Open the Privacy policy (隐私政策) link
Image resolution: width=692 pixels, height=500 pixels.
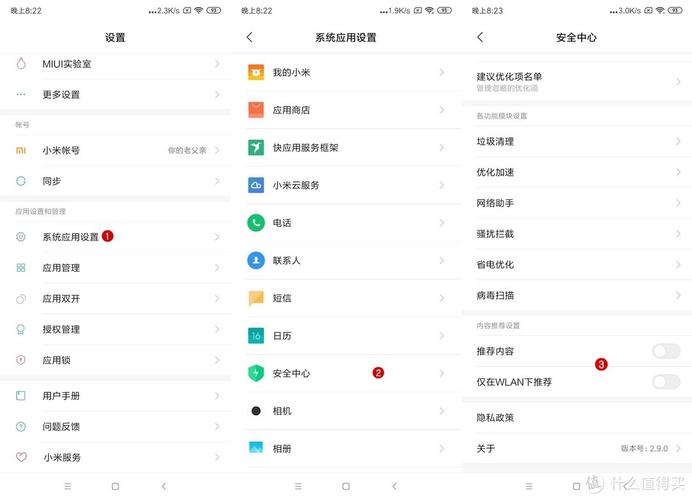point(576,417)
